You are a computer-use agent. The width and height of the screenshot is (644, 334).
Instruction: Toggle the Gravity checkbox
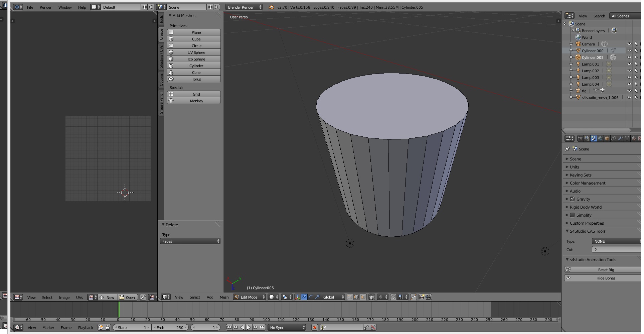click(573, 199)
